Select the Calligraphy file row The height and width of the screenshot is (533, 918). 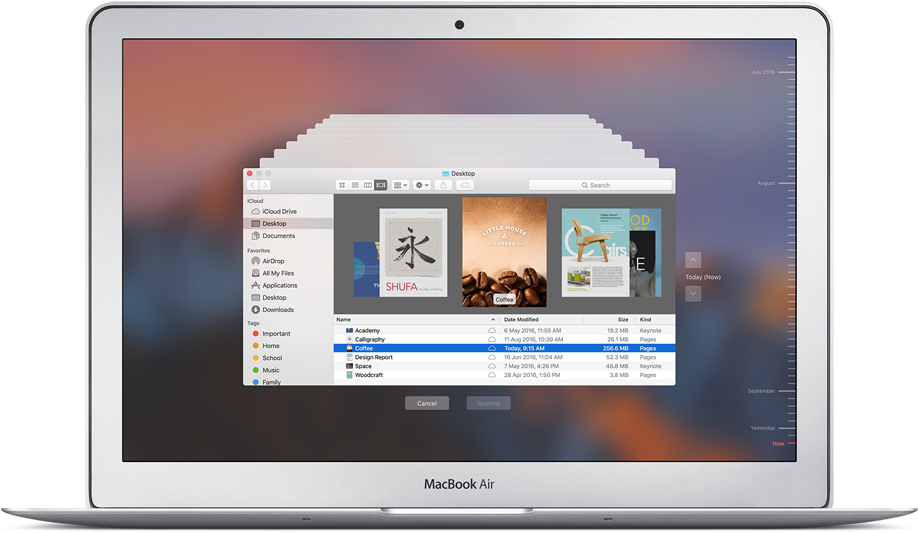(504, 340)
